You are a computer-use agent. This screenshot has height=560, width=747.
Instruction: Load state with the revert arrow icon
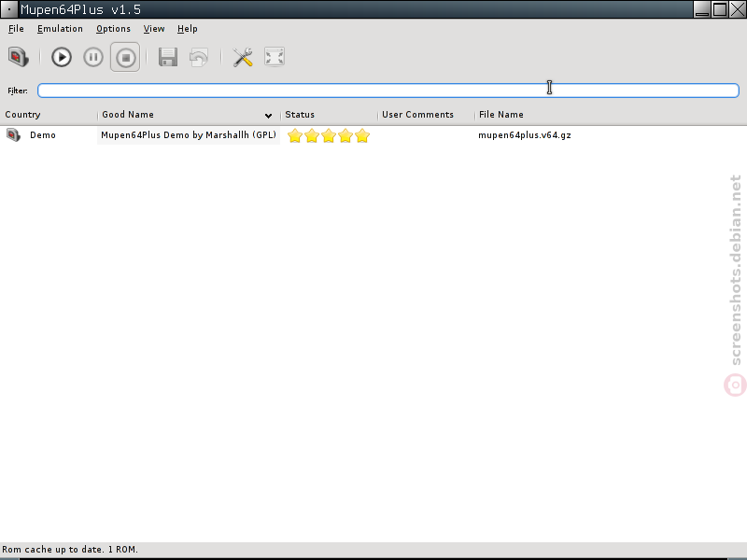click(199, 57)
